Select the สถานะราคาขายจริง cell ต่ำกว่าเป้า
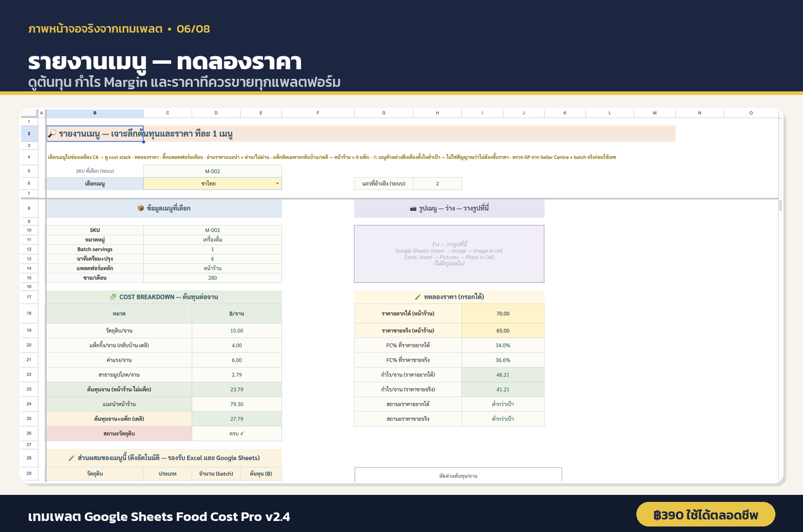This screenshot has height=532, width=803. pos(503,419)
